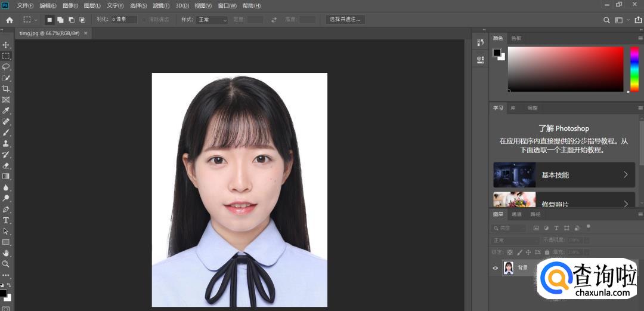Select the Zoom tool in toolbox
This screenshot has width=644, height=311.
coord(6,263)
